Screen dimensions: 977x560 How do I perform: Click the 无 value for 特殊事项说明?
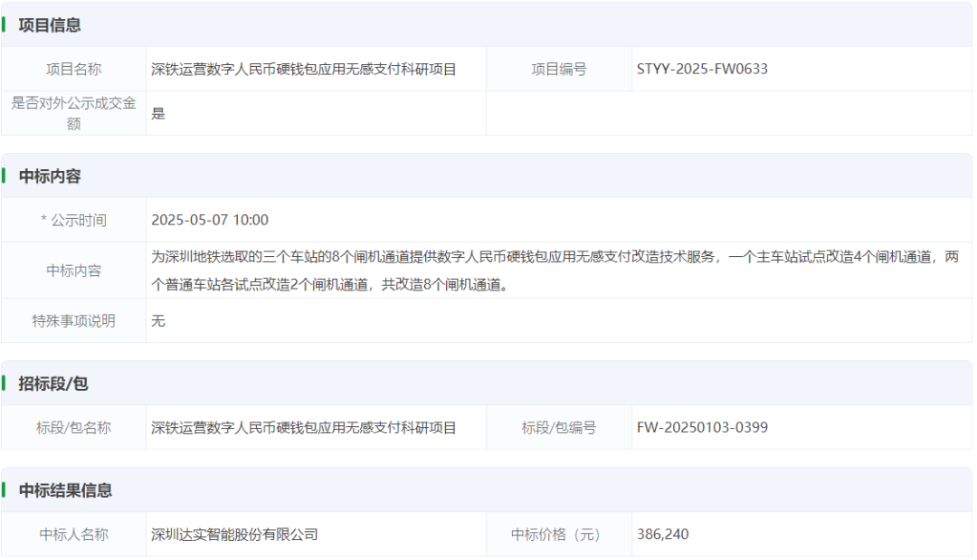coord(158,320)
